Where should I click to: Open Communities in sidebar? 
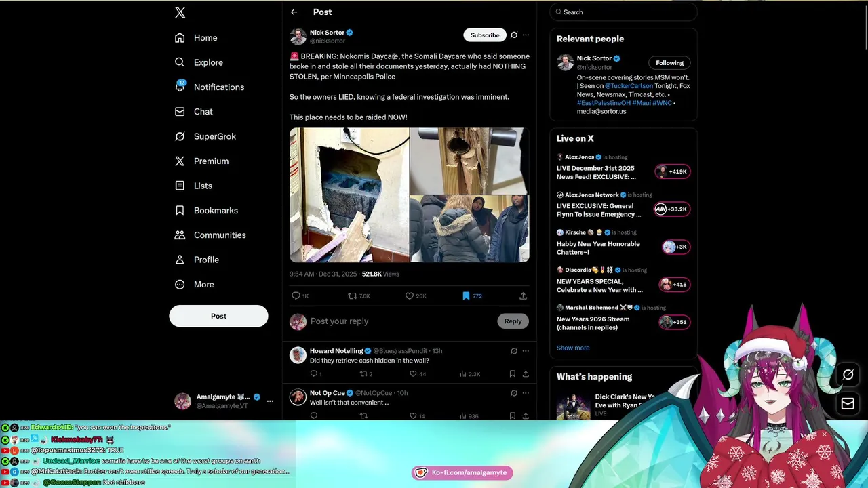210,235
